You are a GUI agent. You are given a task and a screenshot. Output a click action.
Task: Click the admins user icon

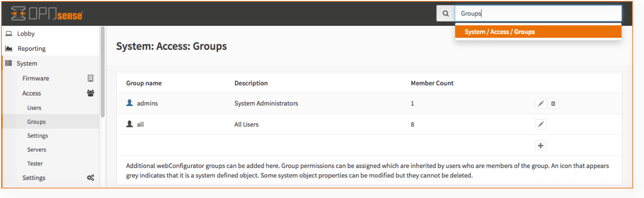coord(129,103)
